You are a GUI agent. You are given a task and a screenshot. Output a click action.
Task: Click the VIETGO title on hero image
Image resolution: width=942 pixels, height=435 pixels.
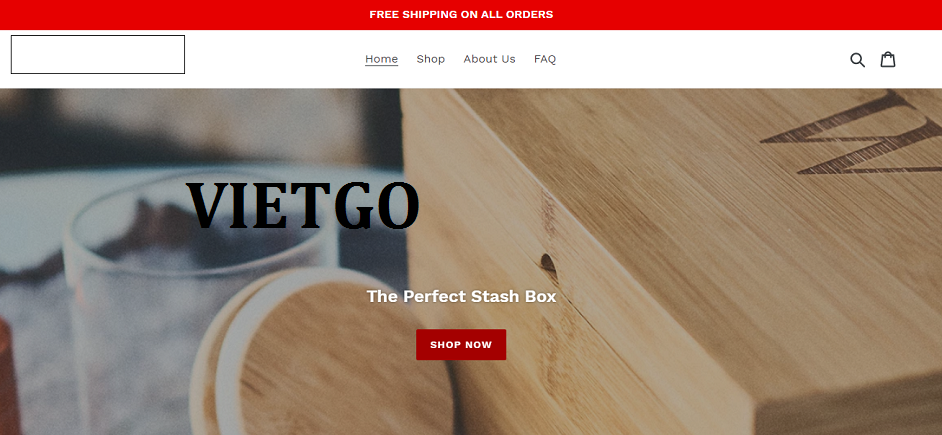(303, 205)
